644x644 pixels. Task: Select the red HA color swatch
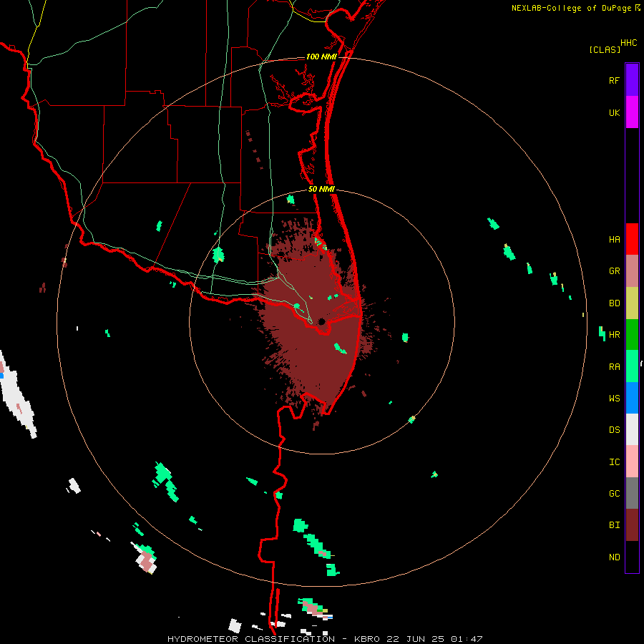632,239
